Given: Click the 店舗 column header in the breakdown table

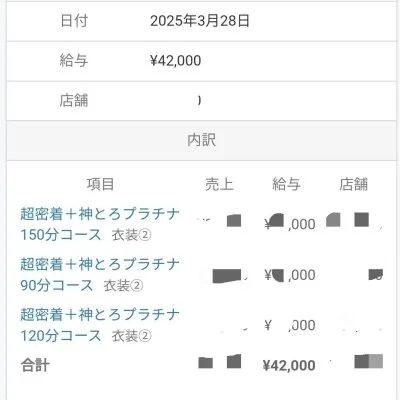Looking at the screenshot, I should coord(354,184).
